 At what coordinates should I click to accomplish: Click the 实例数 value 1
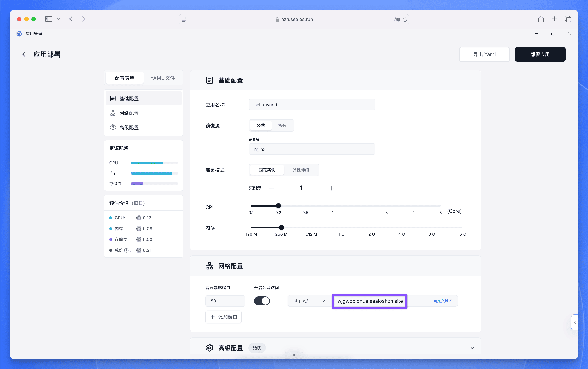click(x=301, y=187)
